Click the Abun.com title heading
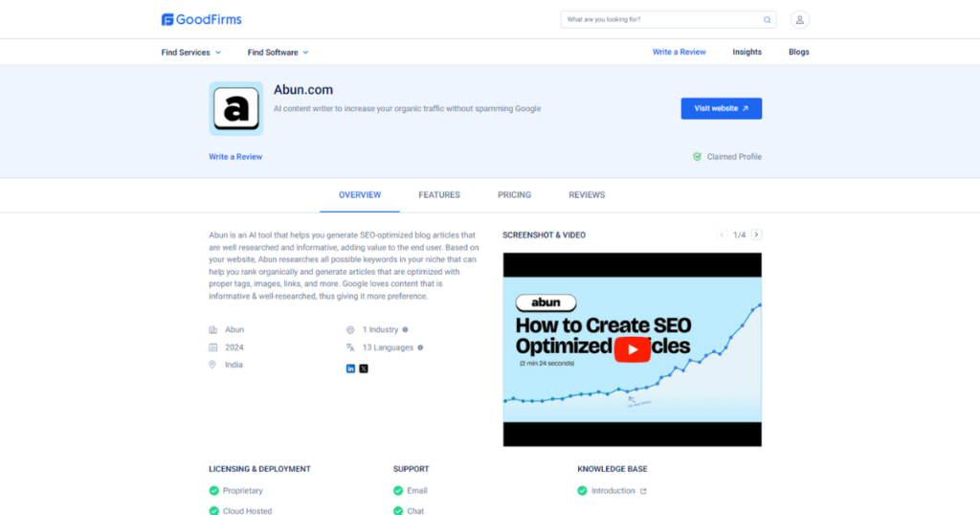 click(303, 89)
